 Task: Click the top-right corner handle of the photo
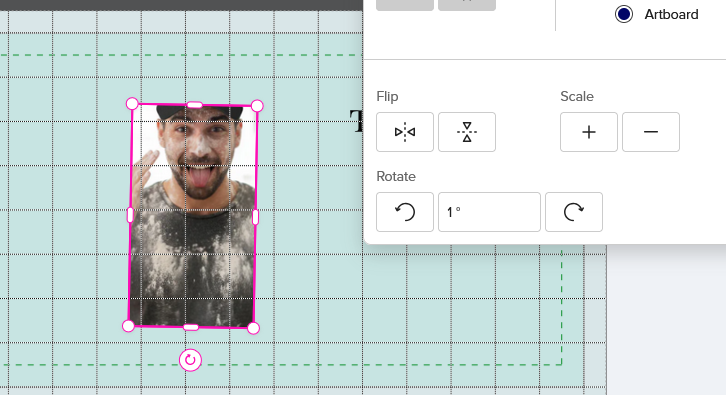pyautogui.click(x=257, y=106)
